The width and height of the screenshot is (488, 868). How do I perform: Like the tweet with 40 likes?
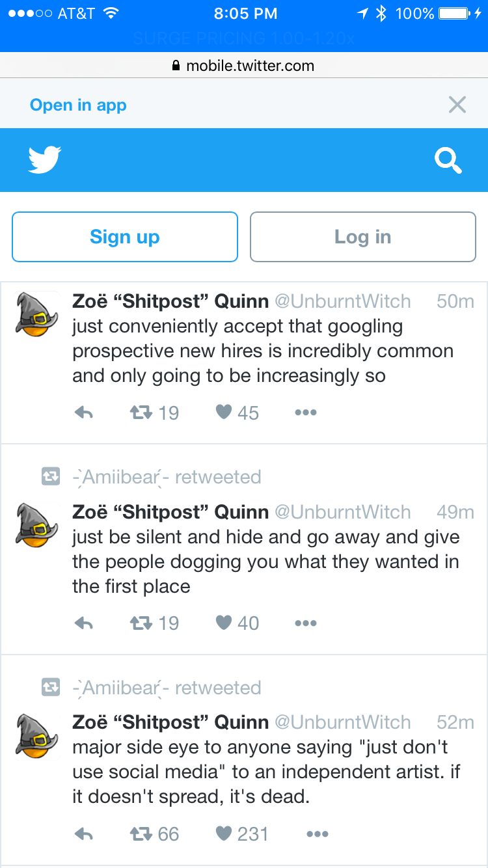pos(224,623)
